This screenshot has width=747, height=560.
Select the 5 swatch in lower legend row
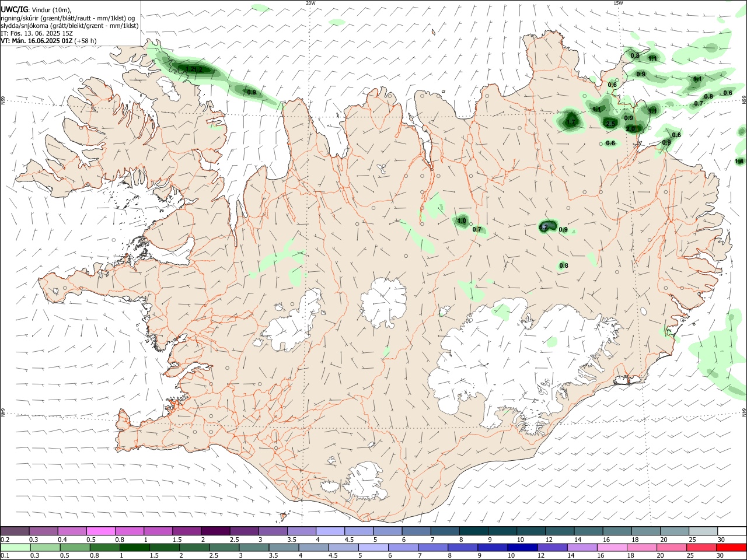(372, 547)
